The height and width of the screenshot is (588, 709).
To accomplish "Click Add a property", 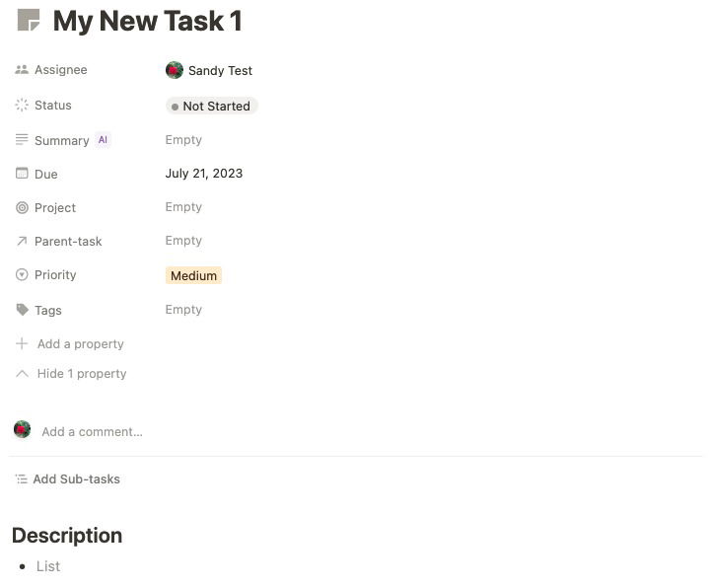I will [x=80, y=344].
